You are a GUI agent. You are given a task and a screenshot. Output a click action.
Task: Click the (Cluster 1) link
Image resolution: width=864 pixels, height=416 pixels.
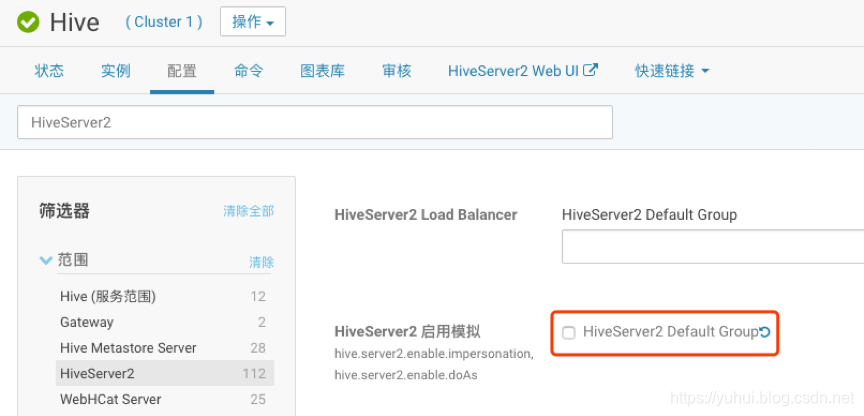click(x=164, y=22)
